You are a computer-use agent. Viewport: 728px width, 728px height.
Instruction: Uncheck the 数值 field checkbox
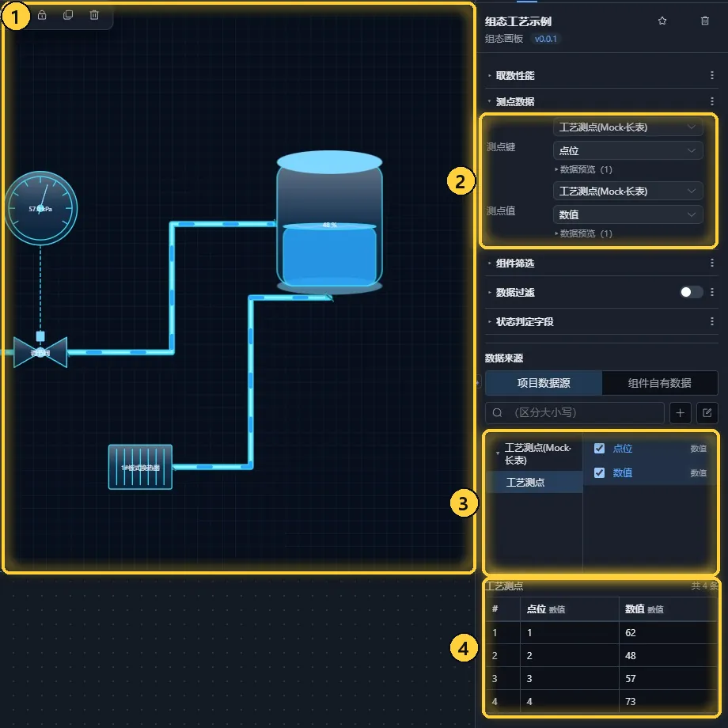[599, 472]
